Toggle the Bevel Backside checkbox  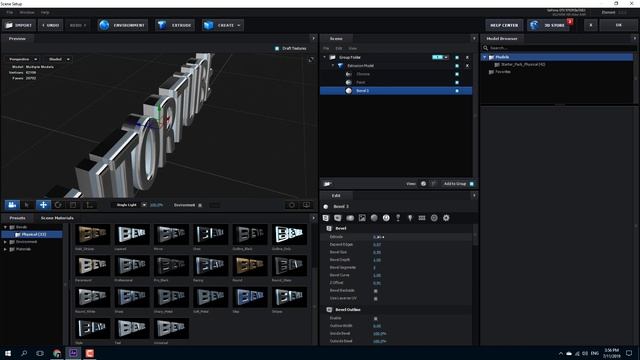pyautogui.click(x=376, y=291)
